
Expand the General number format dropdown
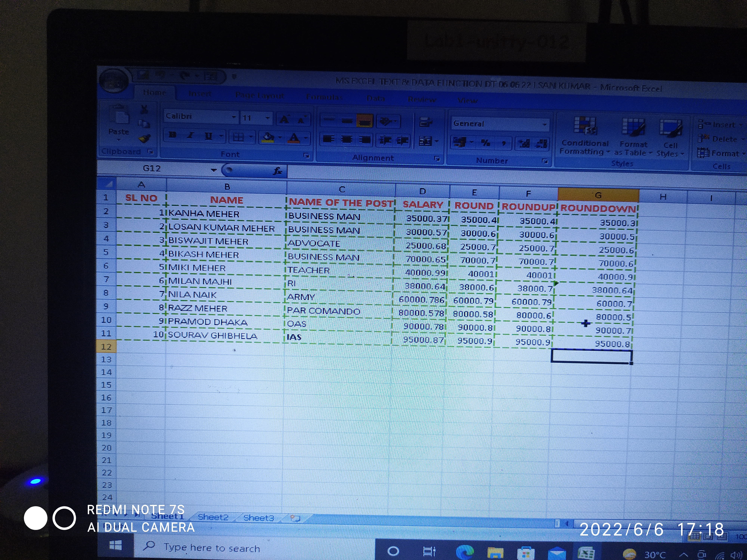(544, 125)
